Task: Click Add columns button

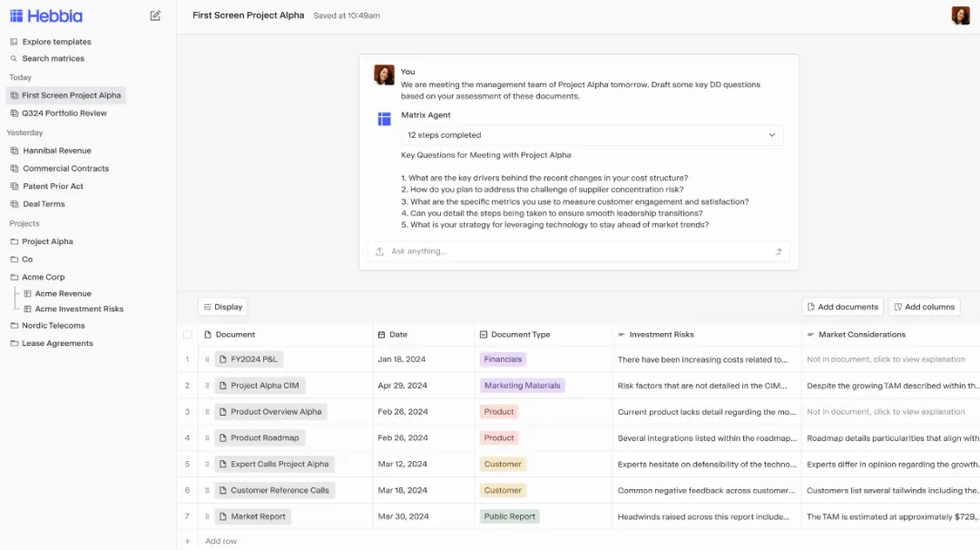Action: [x=925, y=308]
